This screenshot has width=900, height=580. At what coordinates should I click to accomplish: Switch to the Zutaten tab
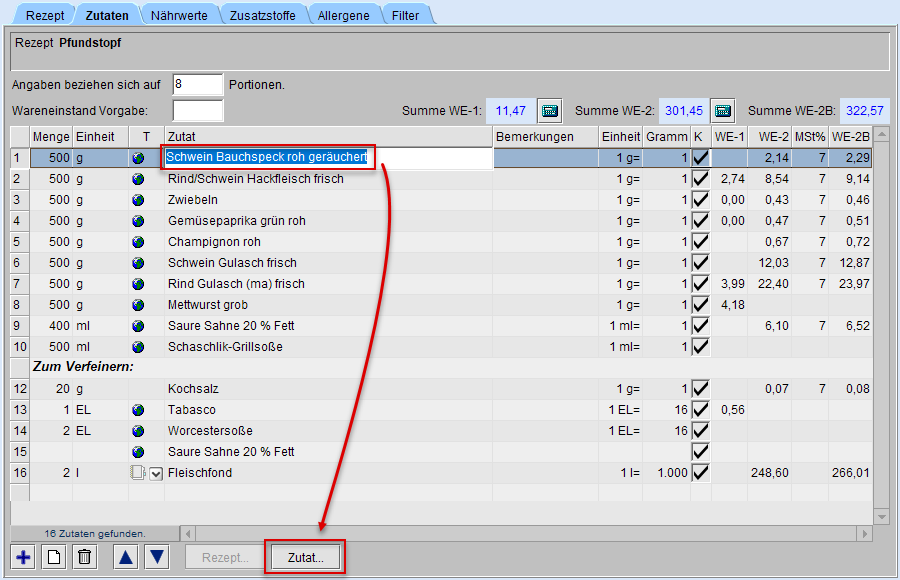point(107,16)
